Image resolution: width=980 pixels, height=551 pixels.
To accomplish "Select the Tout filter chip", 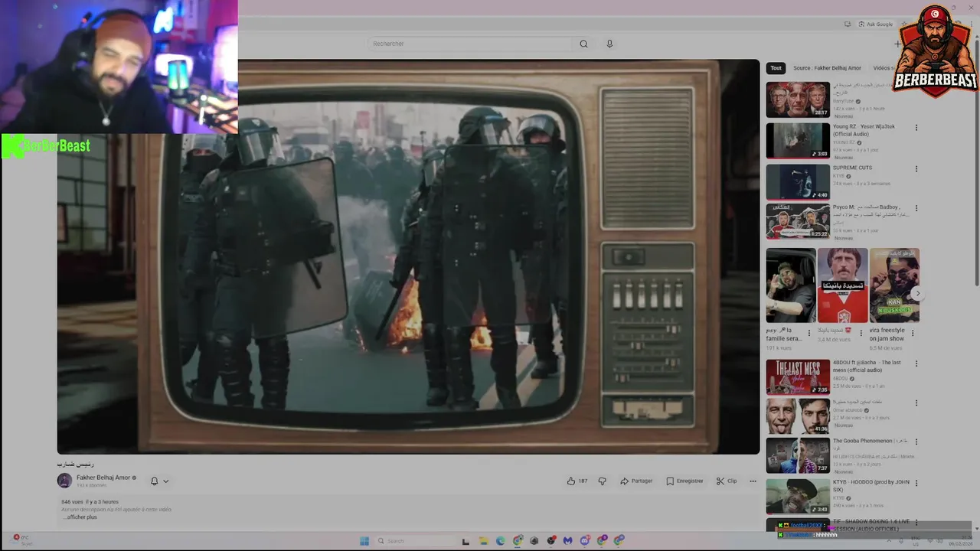I will coord(776,68).
